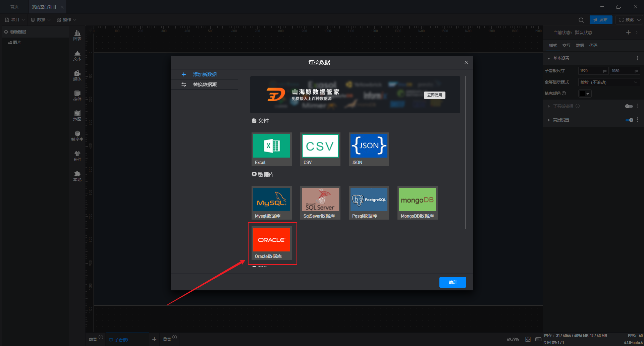Choose the CSV file data source
Viewport: 644px width, 346px height.
pos(320,149)
